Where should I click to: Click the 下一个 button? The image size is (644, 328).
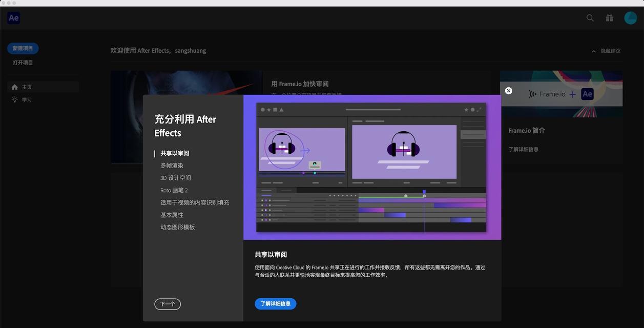click(x=168, y=304)
